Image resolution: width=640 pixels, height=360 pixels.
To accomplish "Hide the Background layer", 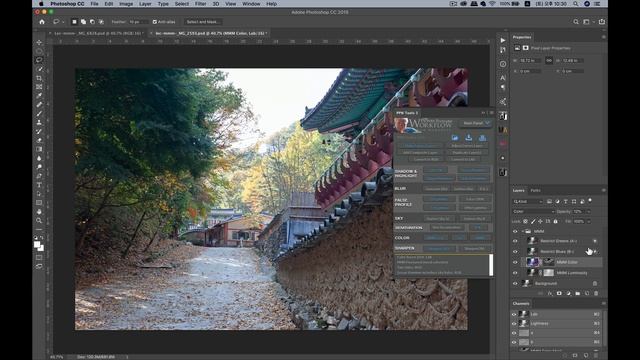I will click(515, 283).
